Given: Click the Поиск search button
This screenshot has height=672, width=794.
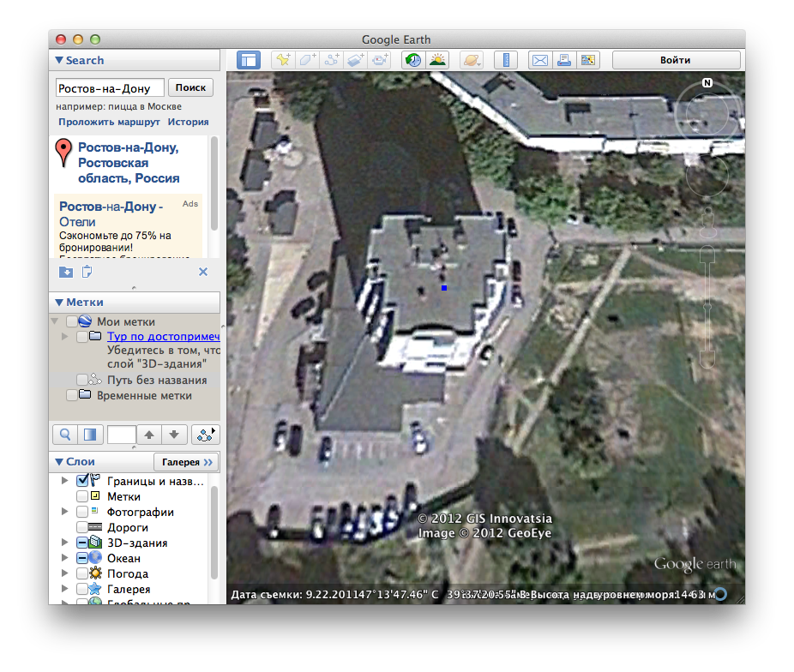Looking at the screenshot, I should [x=191, y=87].
